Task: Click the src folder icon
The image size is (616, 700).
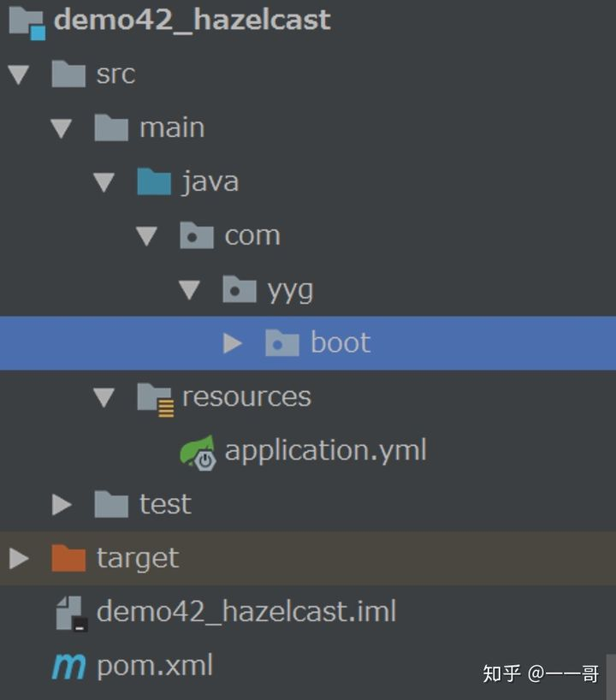Action: (x=68, y=74)
